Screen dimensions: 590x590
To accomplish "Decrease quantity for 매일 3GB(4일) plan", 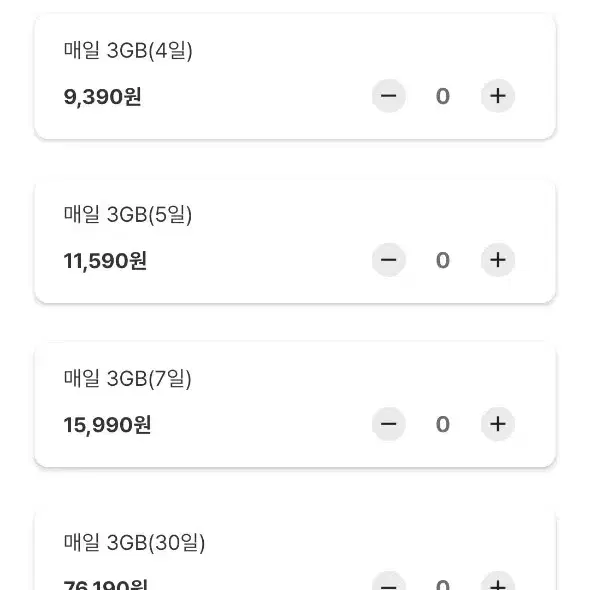I will coord(389,96).
